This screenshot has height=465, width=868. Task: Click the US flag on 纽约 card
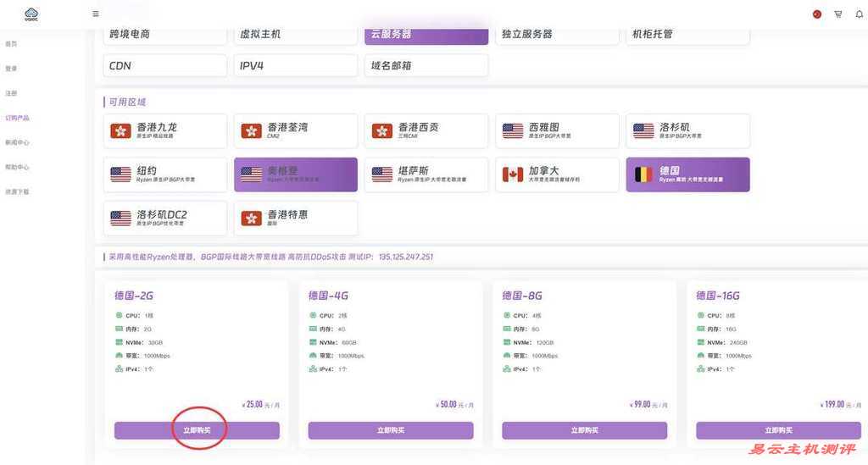click(120, 174)
